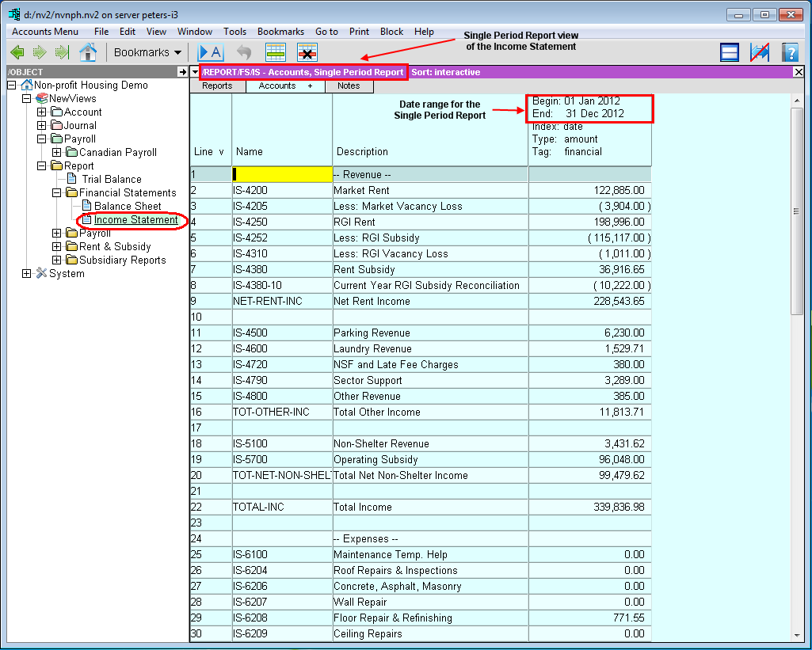Image resolution: width=812 pixels, height=650 pixels.
Task: Click the green back arrow icon
Action: [x=17, y=52]
